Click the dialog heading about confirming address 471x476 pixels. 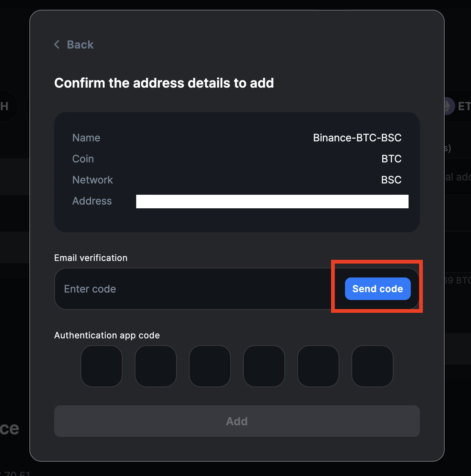164,83
